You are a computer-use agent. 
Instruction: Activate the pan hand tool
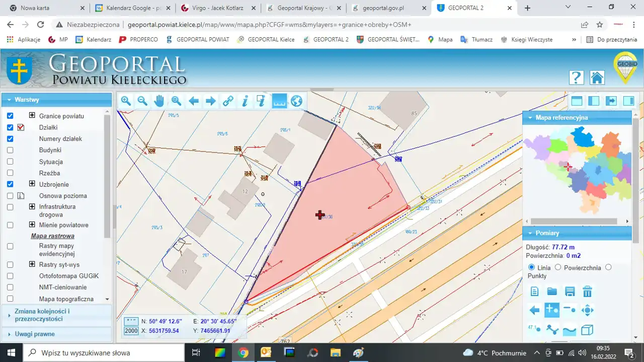click(159, 101)
